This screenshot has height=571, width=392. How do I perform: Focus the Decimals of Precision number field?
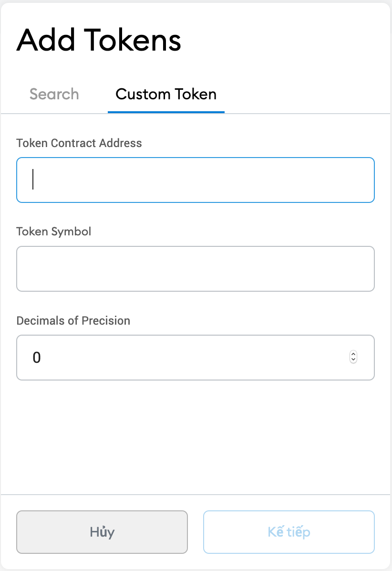(195, 358)
